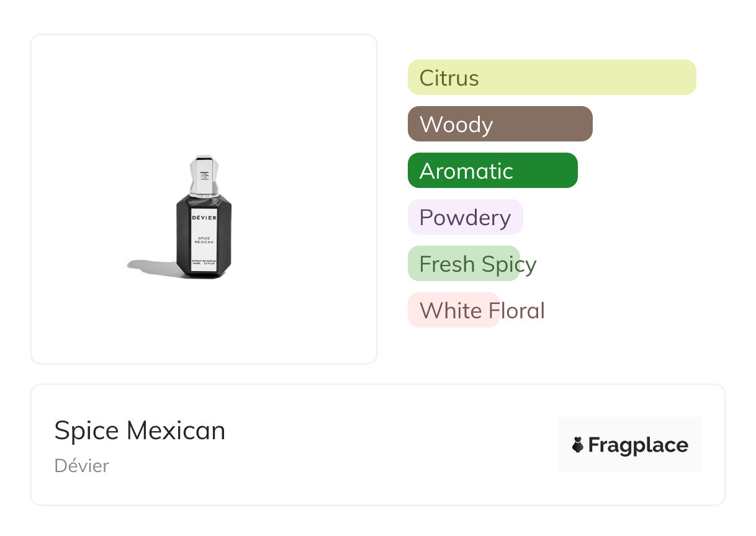Click the Extrait de Parfum line on bottle
This screenshot has width=756, height=536.
coord(204,261)
